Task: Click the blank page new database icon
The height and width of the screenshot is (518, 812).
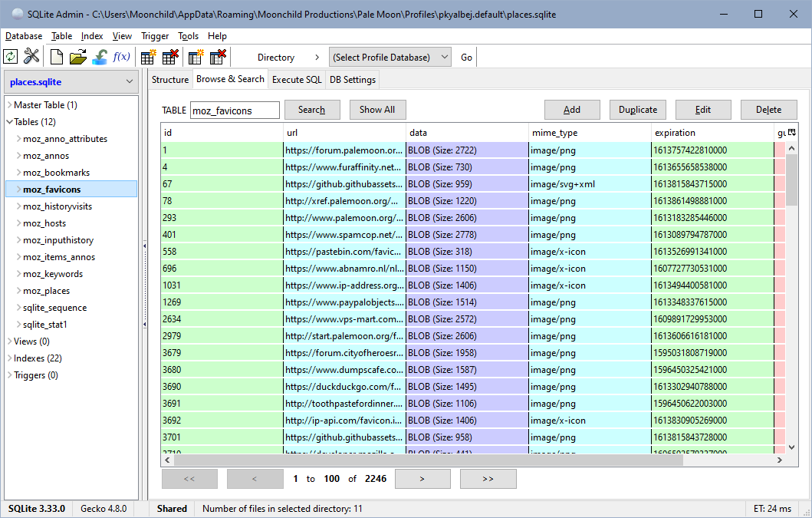Action: (x=57, y=57)
